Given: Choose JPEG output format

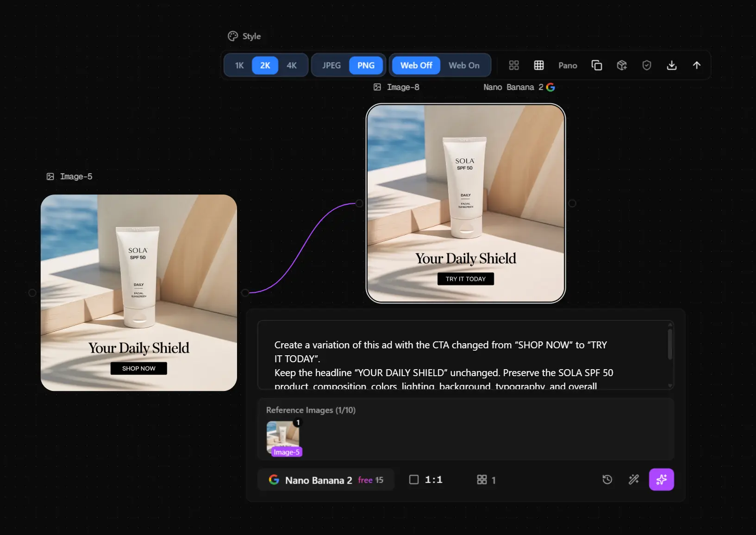Looking at the screenshot, I should coord(331,65).
